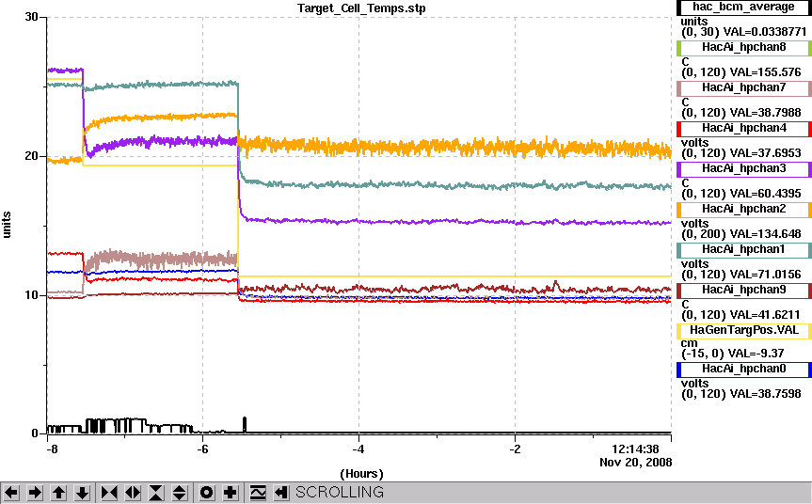Expand the value axis (up-down triangles)

coord(179,492)
